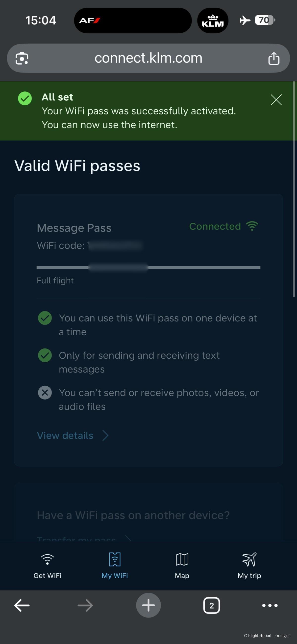Screen dimensions: 297x644
Task: Tap the Google Lens camera icon in address bar
Action: (x=22, y=58)
